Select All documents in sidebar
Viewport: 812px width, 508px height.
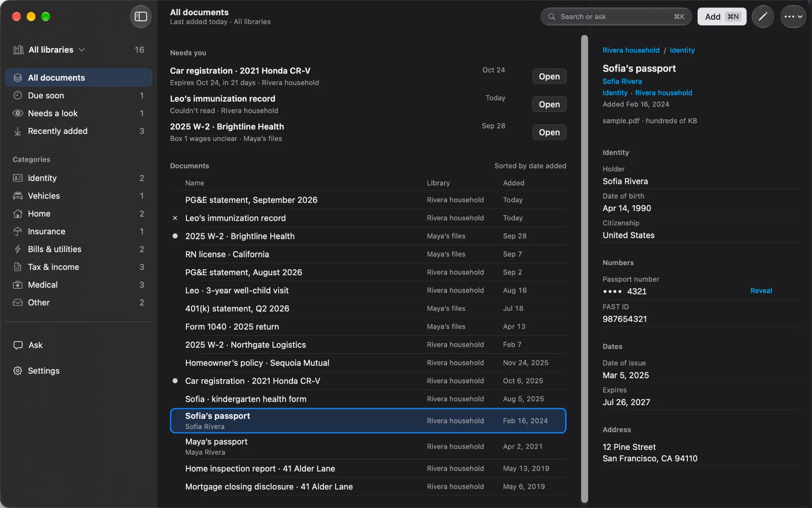(78, 78)
